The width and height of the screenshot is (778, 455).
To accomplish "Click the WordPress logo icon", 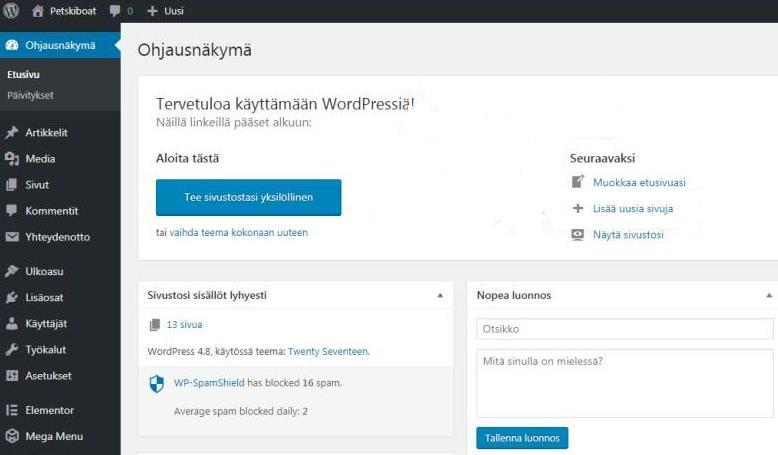I will (x=11, y=10).
